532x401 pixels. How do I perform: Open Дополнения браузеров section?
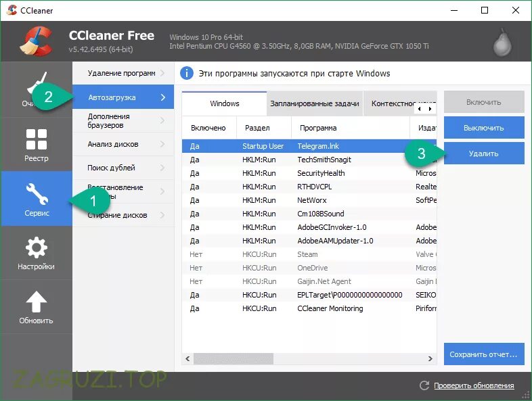tap(123, 120)
